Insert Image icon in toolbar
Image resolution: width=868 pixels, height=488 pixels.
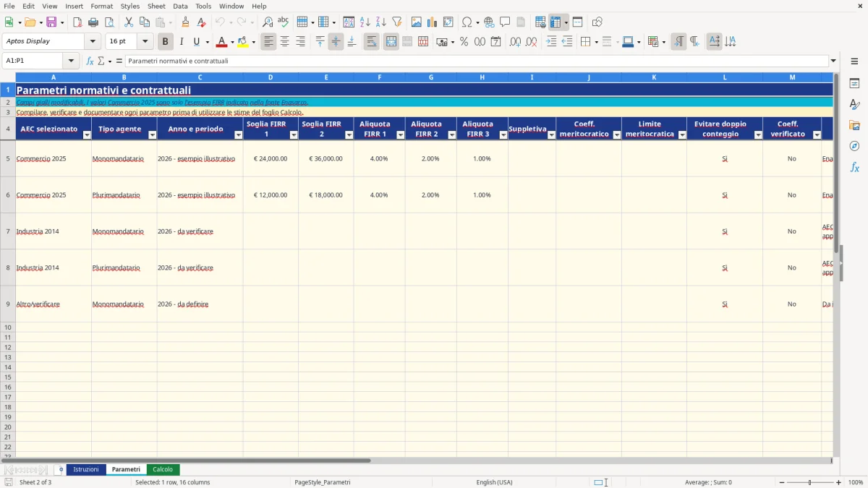click(x=416, y=22)
